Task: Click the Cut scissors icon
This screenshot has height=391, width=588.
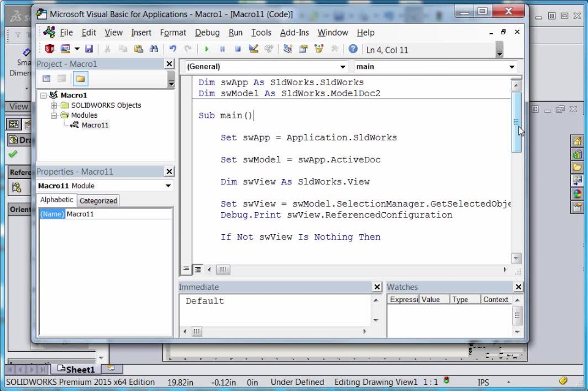Action: coord(107,49)
